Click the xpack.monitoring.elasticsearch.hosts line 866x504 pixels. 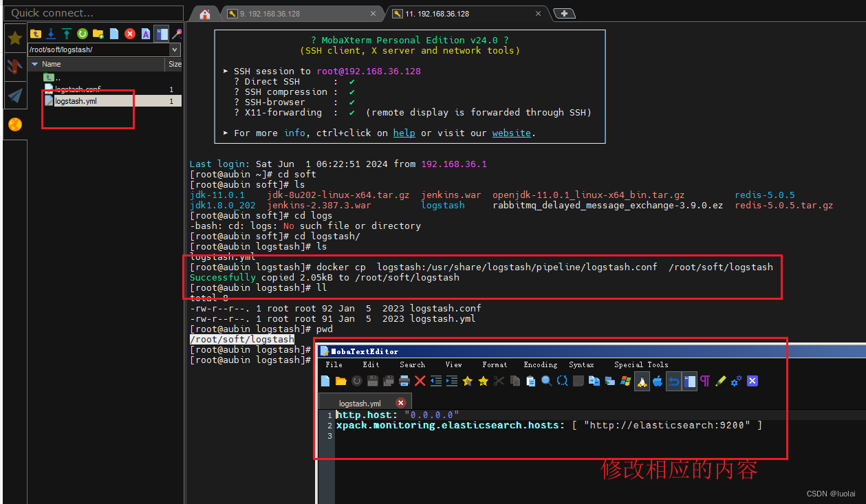pyautogui.click(x=549, y=425)
